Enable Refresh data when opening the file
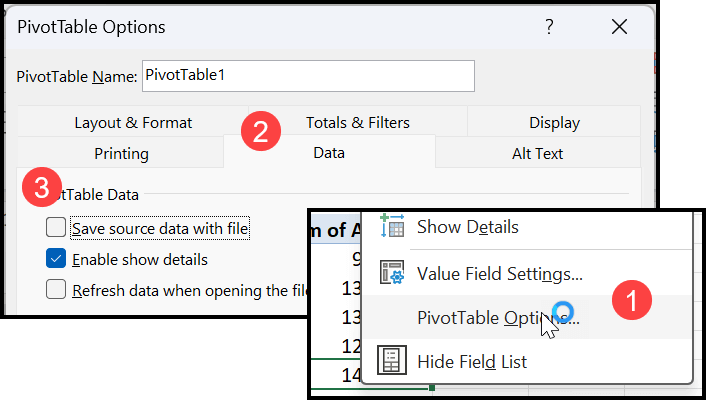706x400 pixels. pos(56,289)
